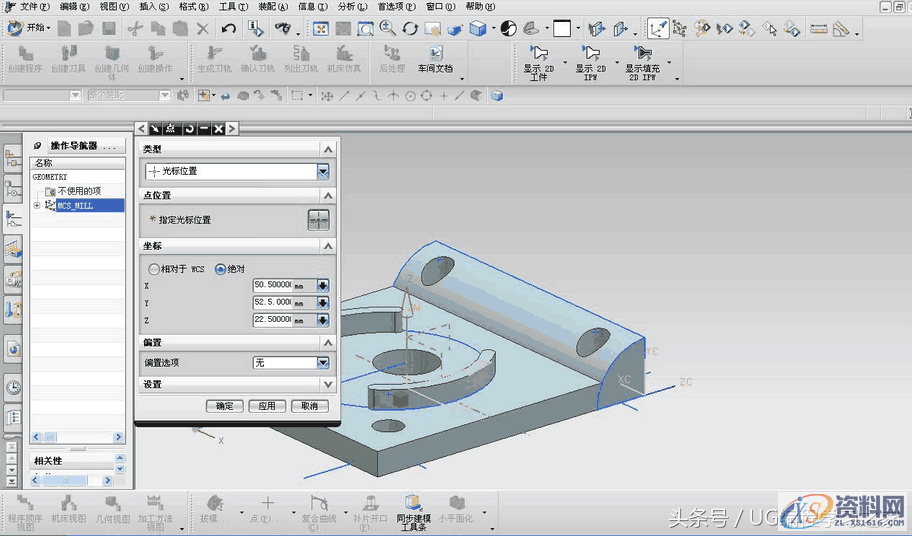Click the 取消 button
Viewport: 912px width, 536px height.
309,406
